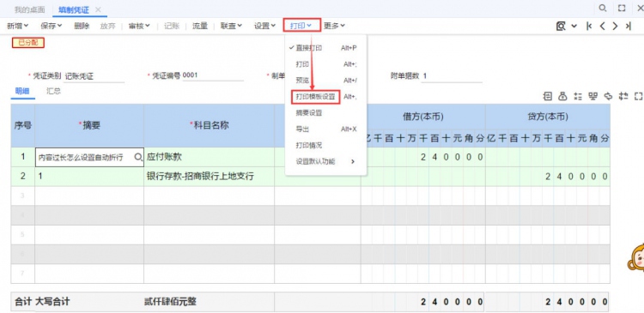Click the search magnifier icon at top right

603,8
